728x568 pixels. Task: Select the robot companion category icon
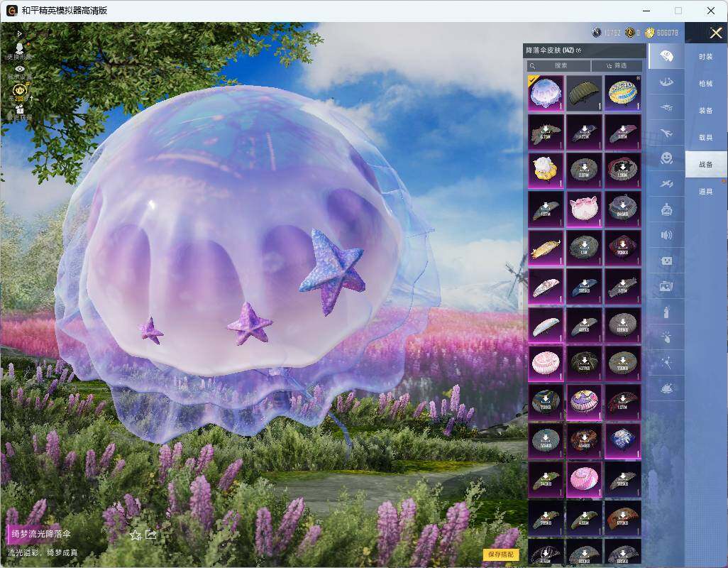[x=666, y=209]
